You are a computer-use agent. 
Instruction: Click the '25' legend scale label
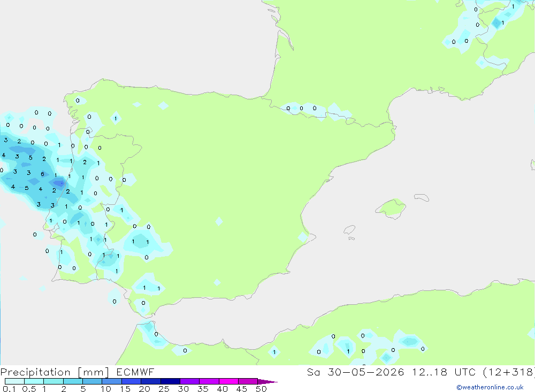click(x=164, y=389)
